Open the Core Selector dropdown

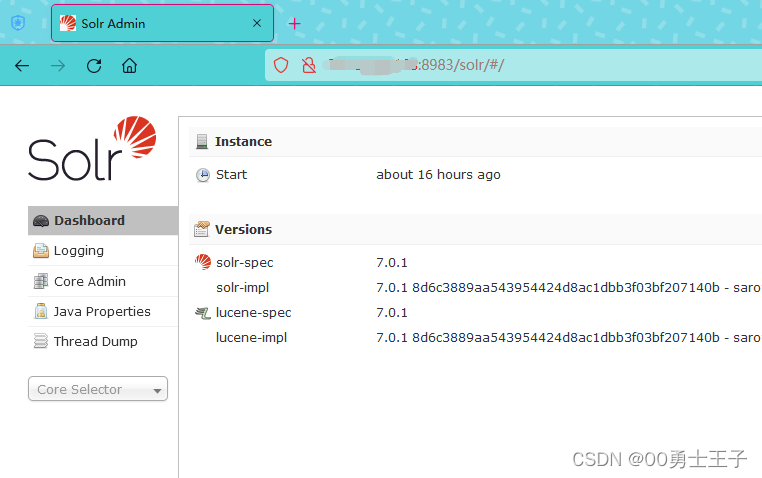tap(98, 389)
